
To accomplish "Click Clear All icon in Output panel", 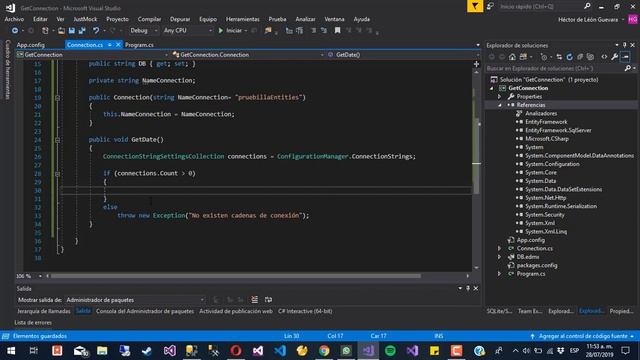I will [254, 300].
